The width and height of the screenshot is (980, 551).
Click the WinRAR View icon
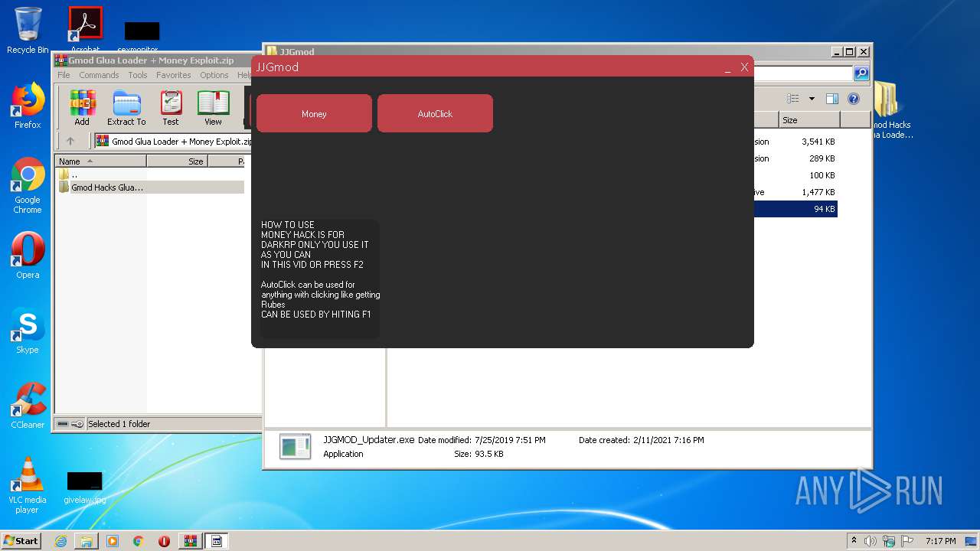coord(213,108)
